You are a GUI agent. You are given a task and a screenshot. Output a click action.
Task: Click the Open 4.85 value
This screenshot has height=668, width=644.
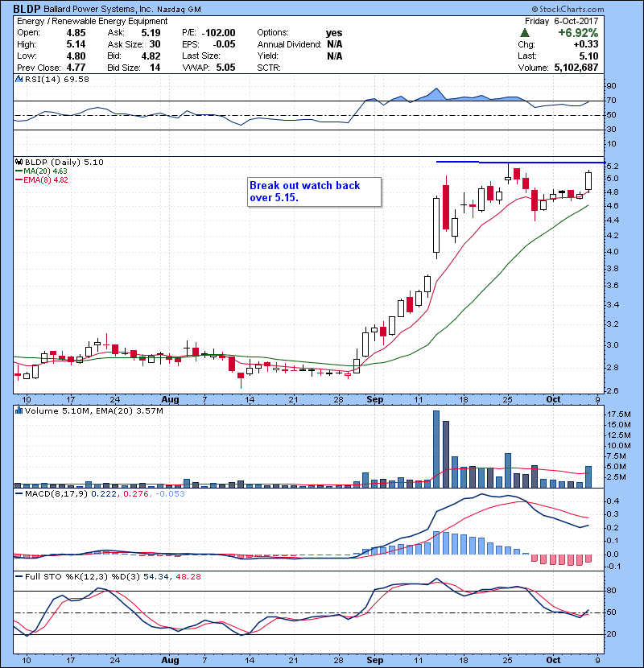pos(76,33)
